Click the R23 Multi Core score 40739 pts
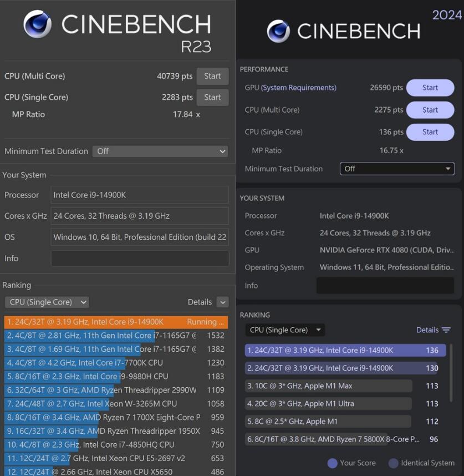 tap(175, 76)
